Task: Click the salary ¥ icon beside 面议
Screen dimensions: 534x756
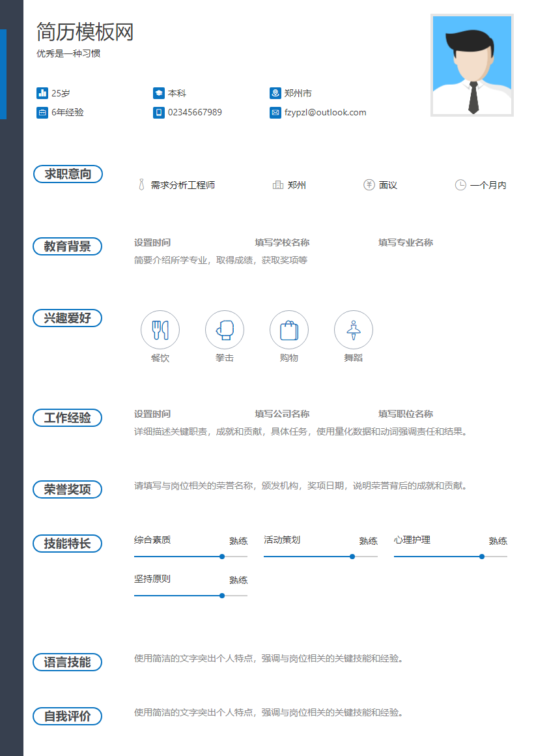Action: pyautogui.click(x=371, y=185)
